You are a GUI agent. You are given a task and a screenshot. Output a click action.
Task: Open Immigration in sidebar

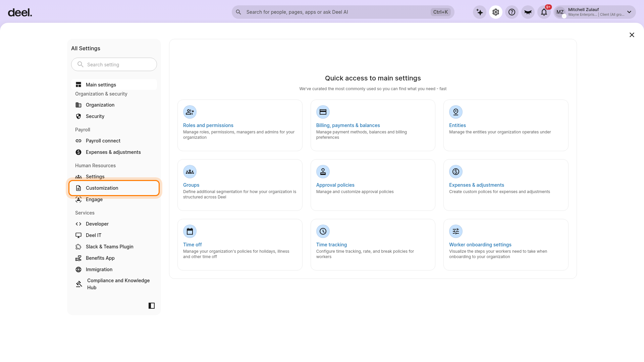click(x=114, y=269)
